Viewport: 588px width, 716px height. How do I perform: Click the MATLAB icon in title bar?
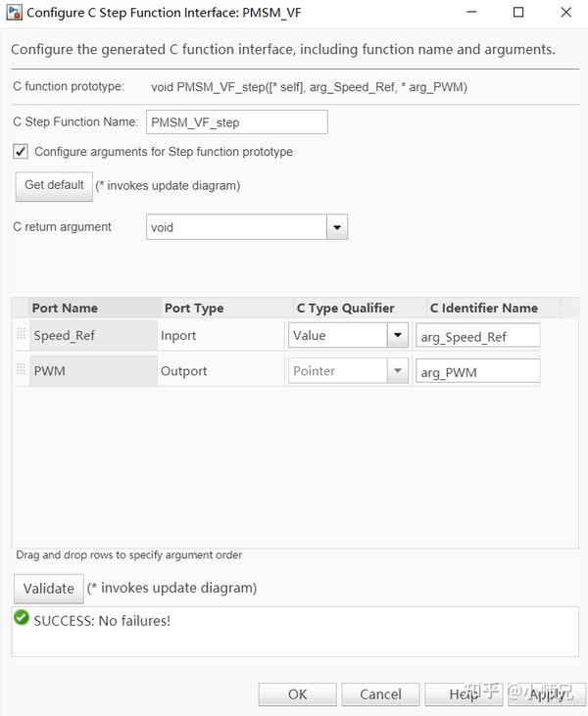(x=15, y=13)
